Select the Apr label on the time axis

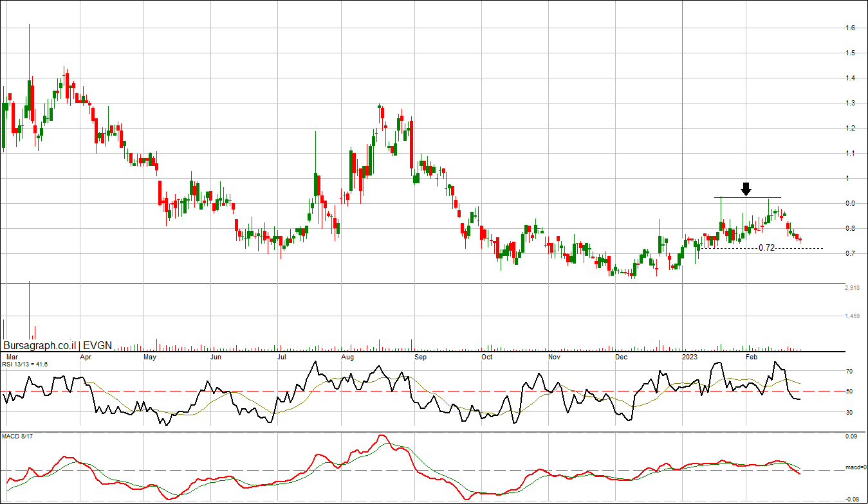tap(86, 356)
